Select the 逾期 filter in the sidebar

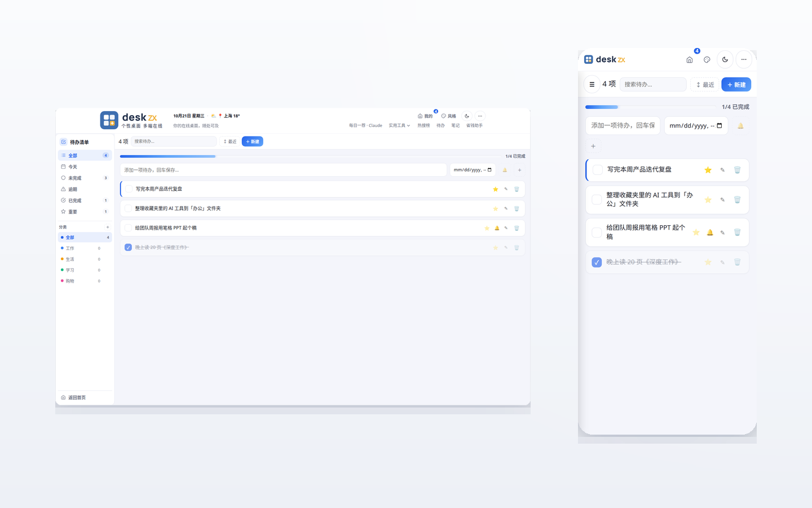pyautogui.click(x=85, y=189)
